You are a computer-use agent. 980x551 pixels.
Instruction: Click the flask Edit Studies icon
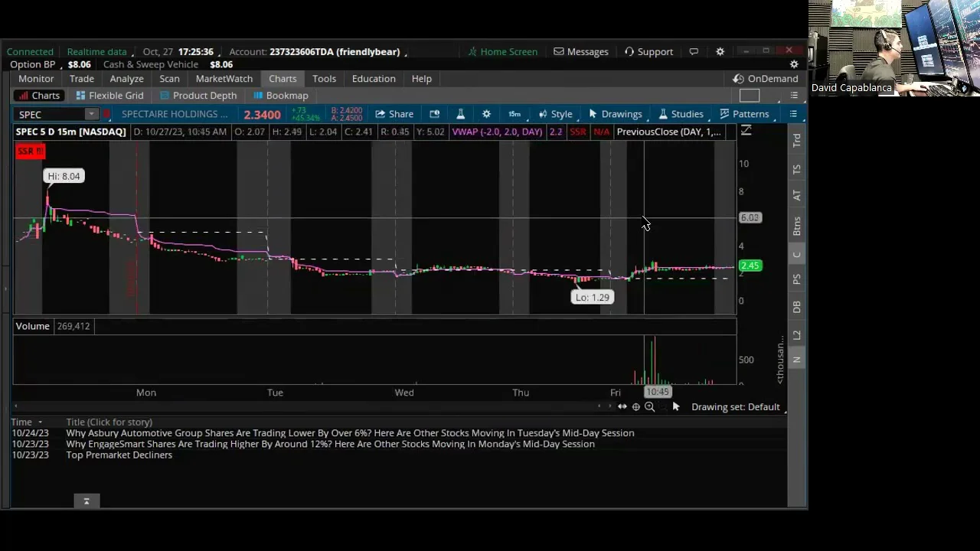click(460, 114)
